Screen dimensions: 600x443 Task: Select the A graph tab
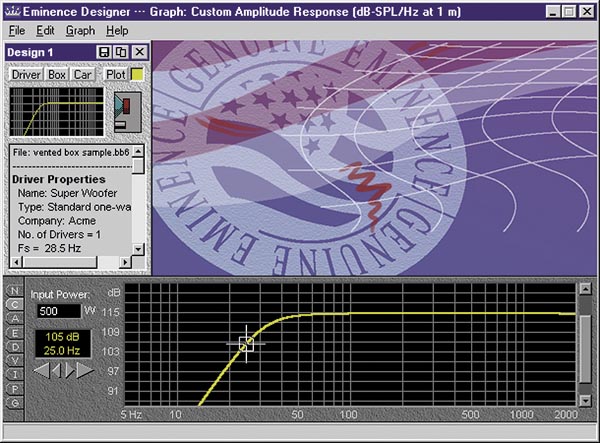15,318
